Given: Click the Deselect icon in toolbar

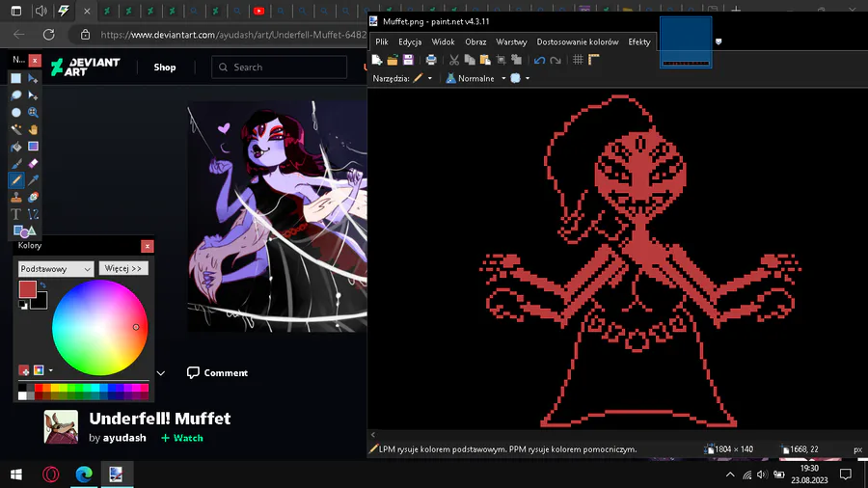Looking at the screenshot, I should coord(517,60).
